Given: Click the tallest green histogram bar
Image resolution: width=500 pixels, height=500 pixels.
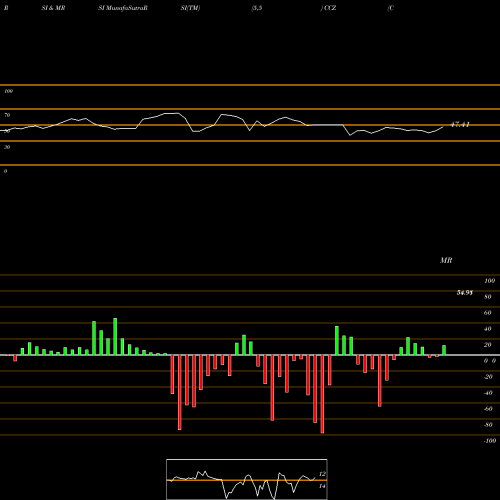Looking at the screenshot, I should 115,337.
